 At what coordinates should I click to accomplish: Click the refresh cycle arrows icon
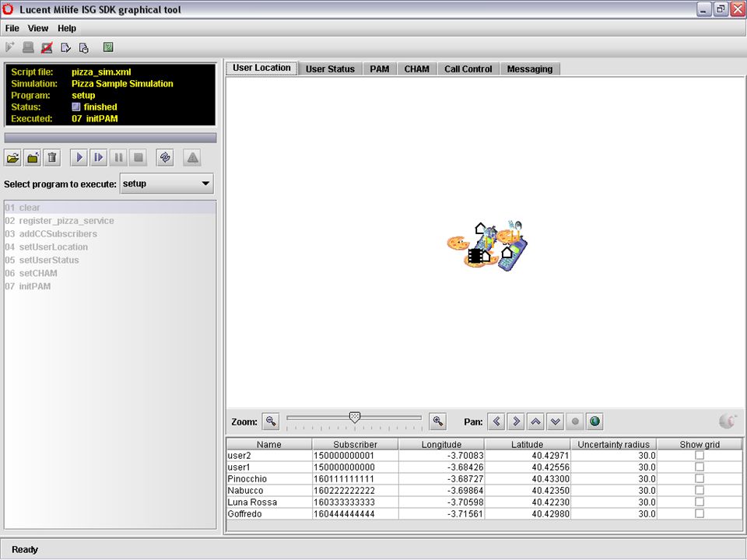[165, 158]
